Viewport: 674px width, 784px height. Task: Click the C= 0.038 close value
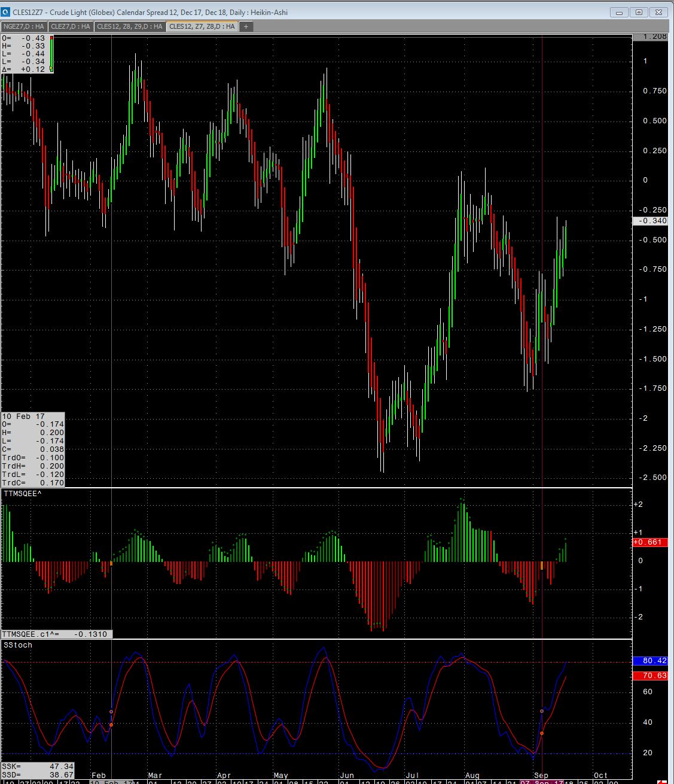coord(33,449)
